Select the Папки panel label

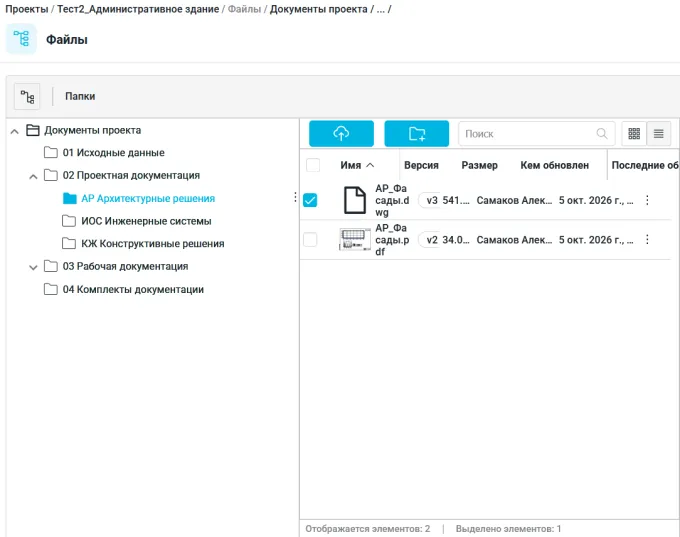(80, 96)
